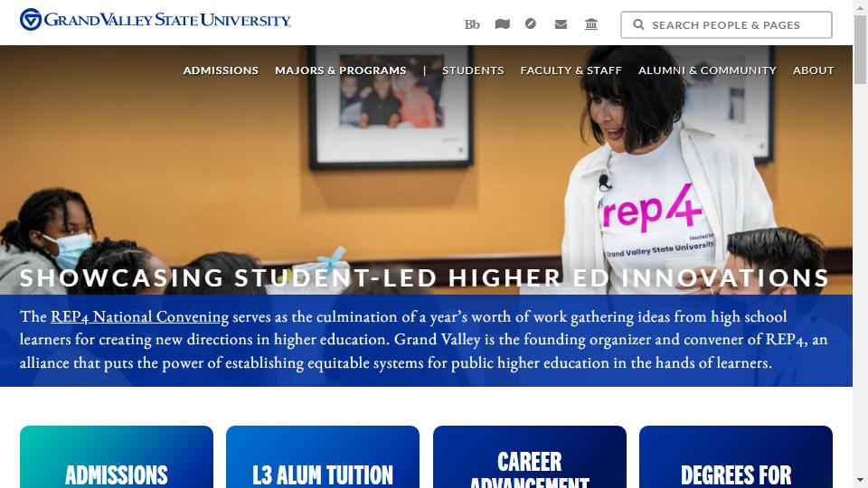Follow the REP4 National Convening link
The height and width of the screenshot is (488, 868).
point(139,316)
